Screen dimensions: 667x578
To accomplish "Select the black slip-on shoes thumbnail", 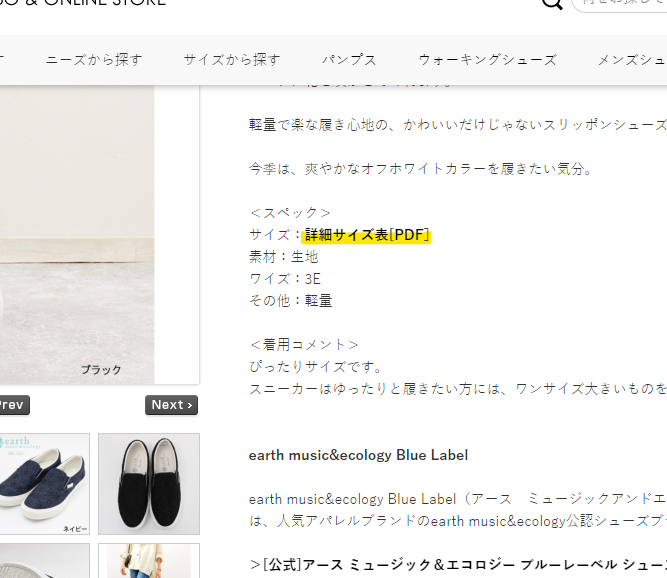I will tap(149, 484).
